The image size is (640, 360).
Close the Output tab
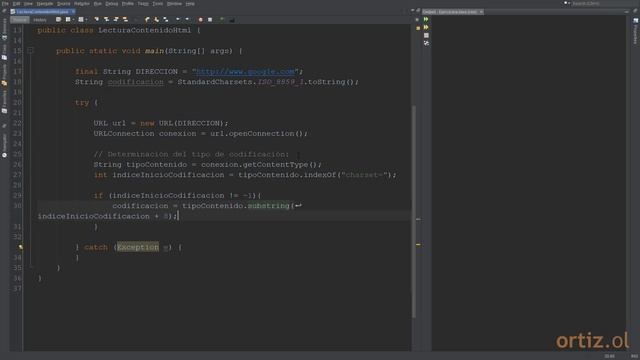(x=481, y=12)
